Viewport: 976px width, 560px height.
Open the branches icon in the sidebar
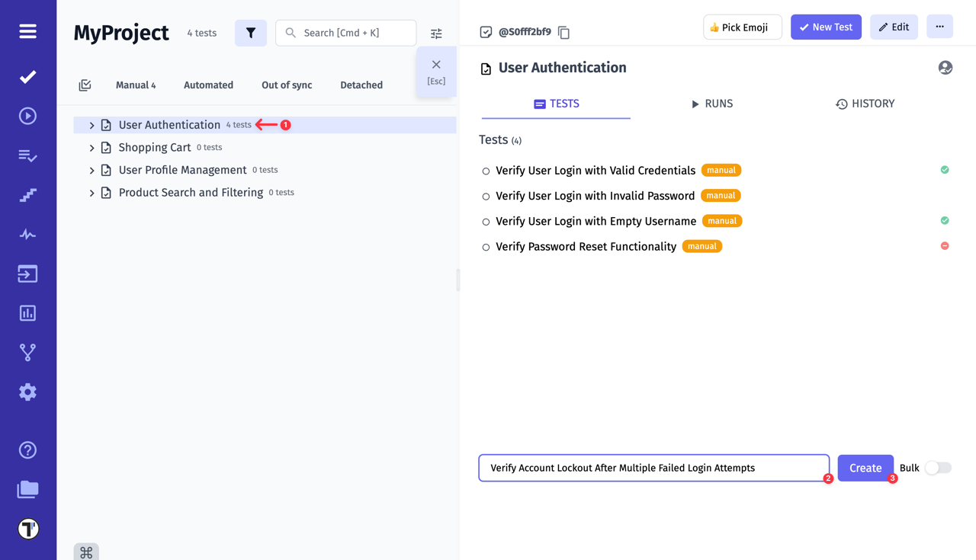pyautogui.click(x=27, y=352)
